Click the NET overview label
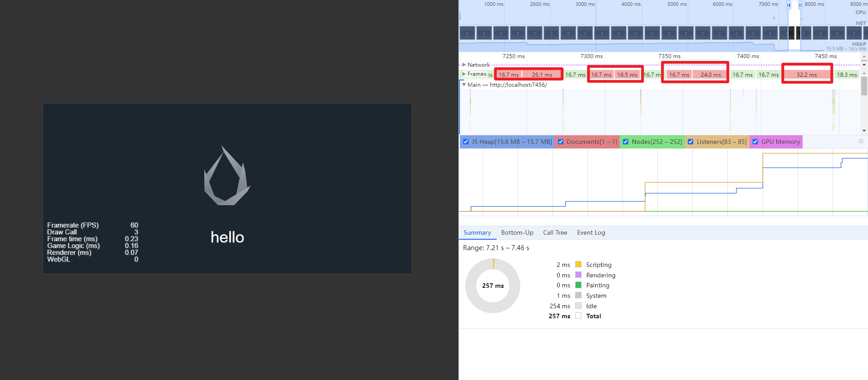This screenshot has height=380, width=868. tap(861, 23)
